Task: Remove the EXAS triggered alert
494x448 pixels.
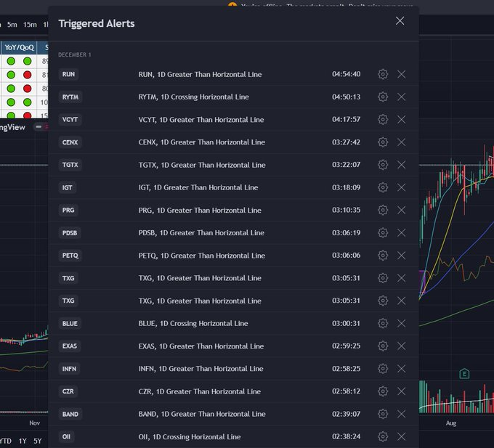Action: pos(401,346)
